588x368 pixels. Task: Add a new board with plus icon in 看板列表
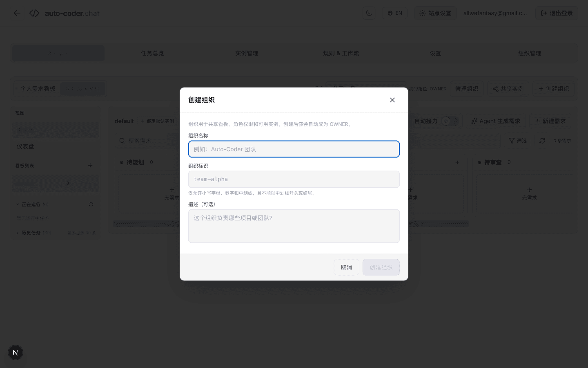pyautogui.click(x=90, y=166)
